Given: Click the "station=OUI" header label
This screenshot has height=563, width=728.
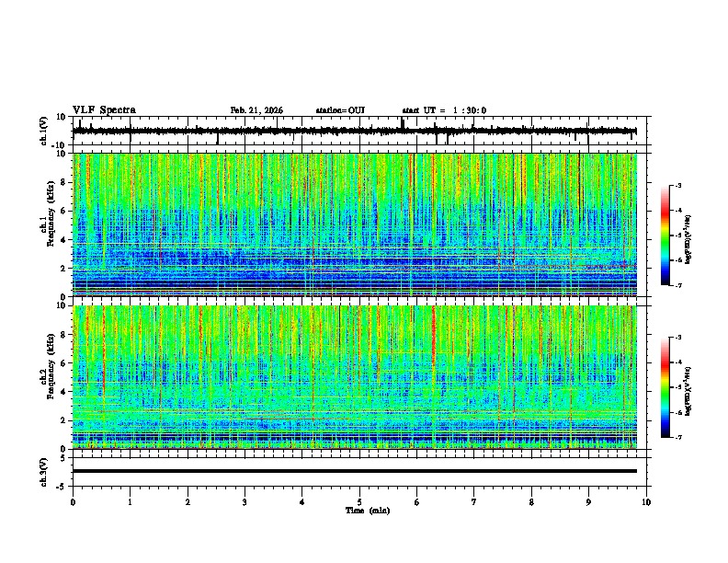Looking at the screenshot, I should [x=340, y=110].
